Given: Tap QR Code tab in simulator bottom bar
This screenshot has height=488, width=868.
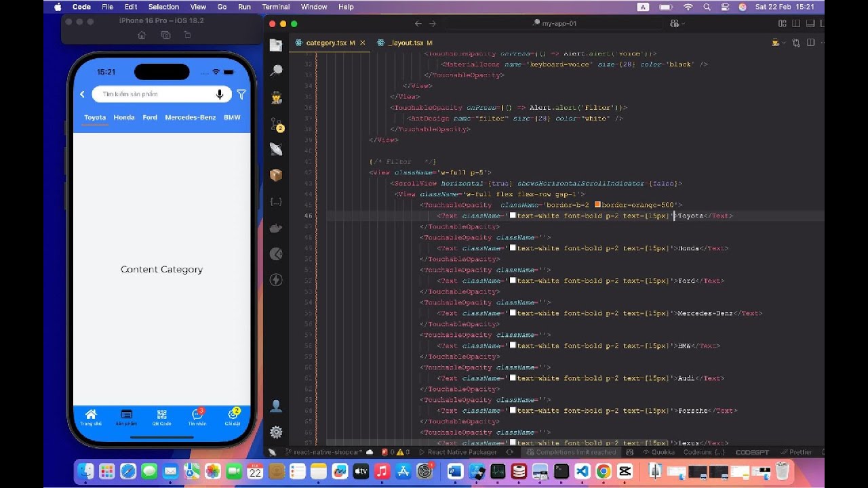Looking at the screenshot, I should click(161, 417).
